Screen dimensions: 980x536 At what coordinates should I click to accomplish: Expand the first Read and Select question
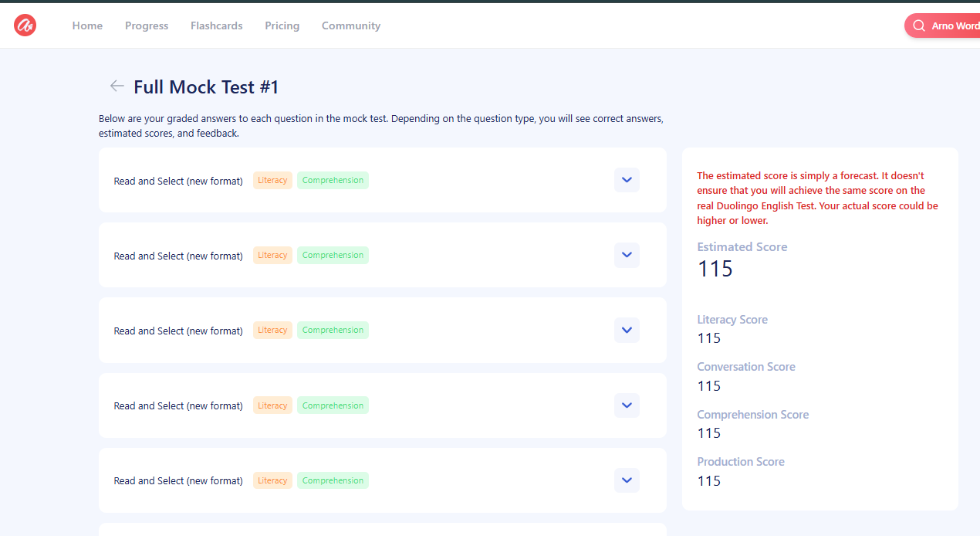(627, 180)
